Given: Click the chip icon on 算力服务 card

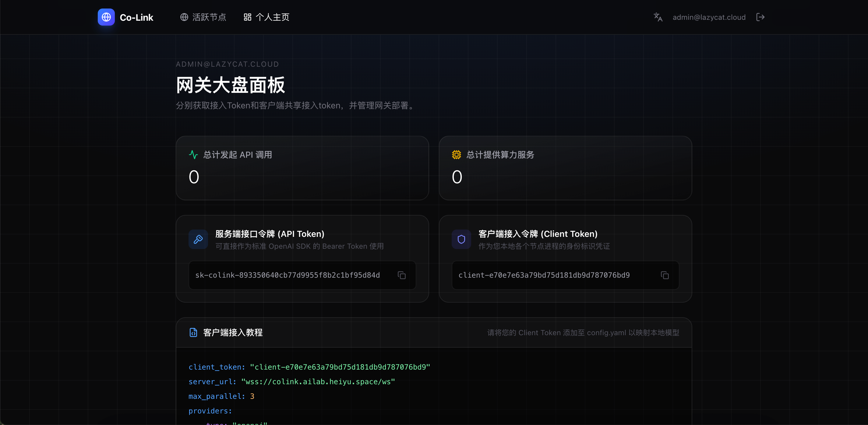Looking at the screenshot, I should click(456, 155).
